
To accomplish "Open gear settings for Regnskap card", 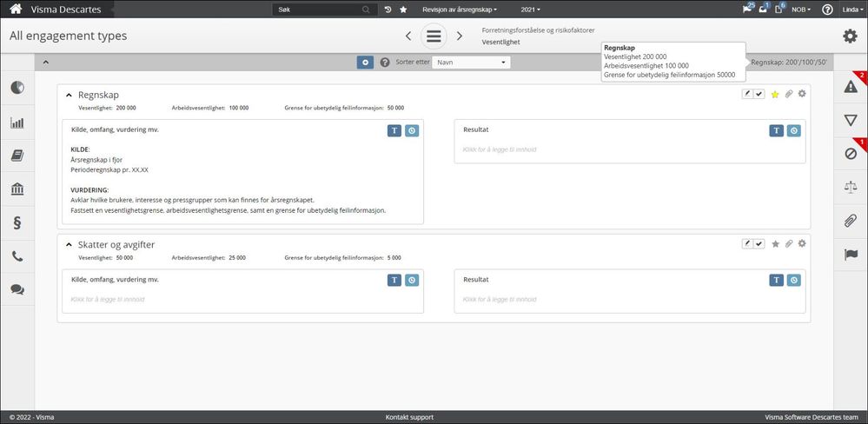I will (x=802, y=94).
